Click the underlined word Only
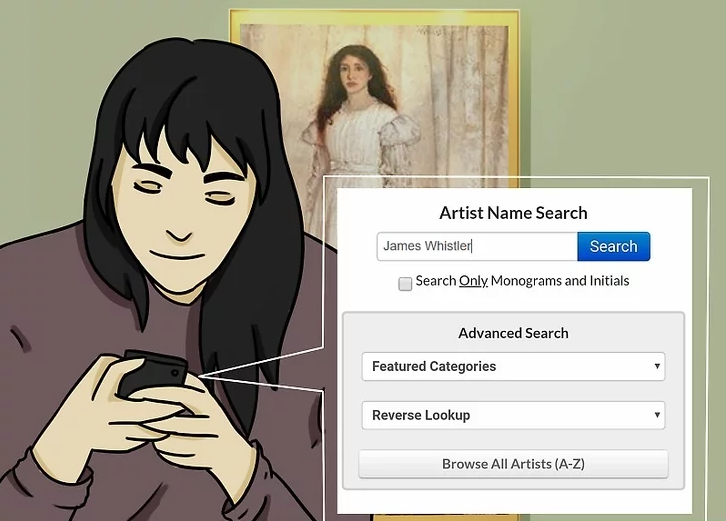726x521 pixels. pos(473,281)
